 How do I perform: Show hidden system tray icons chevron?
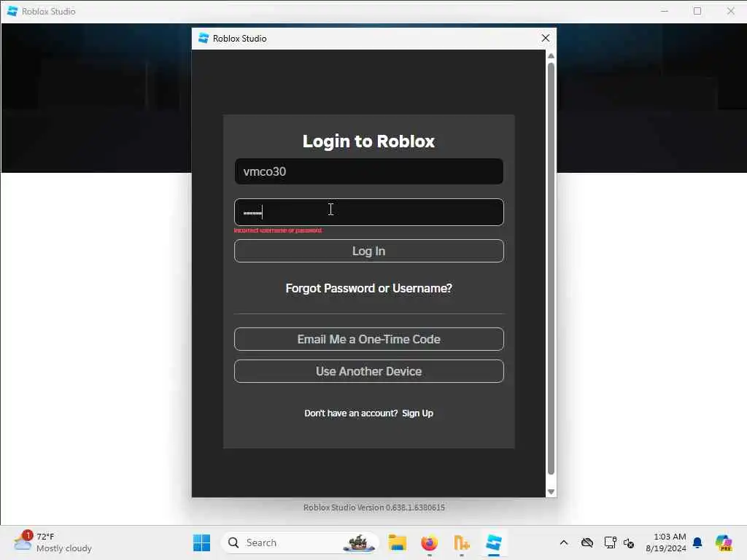(x=564, y=542)
